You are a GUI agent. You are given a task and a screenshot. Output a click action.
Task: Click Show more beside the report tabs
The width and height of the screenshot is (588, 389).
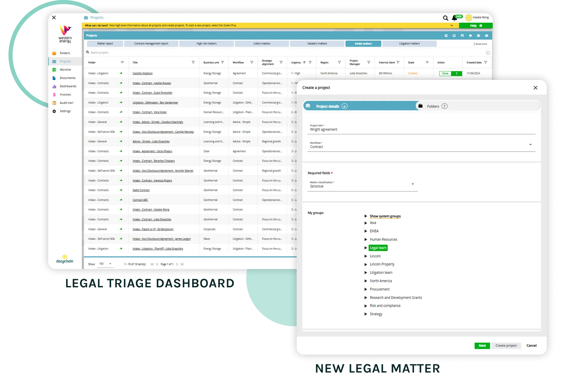click(x=481, y=44)
